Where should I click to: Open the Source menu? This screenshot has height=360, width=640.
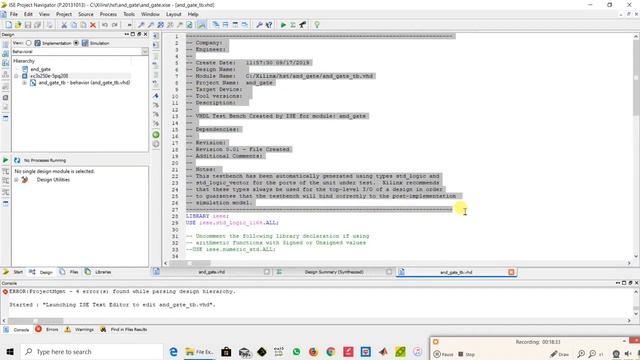point(86,14)
